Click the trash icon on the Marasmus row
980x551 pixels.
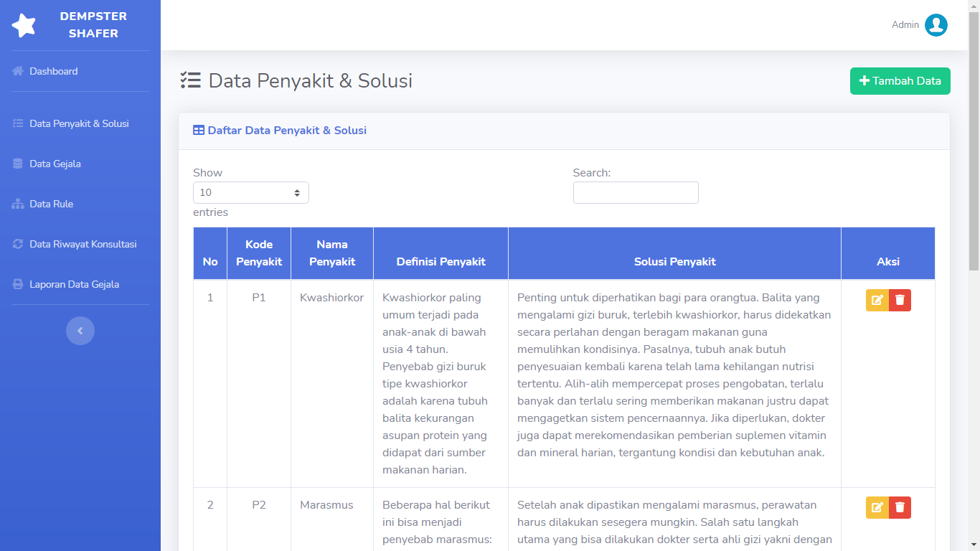(900, 507)
